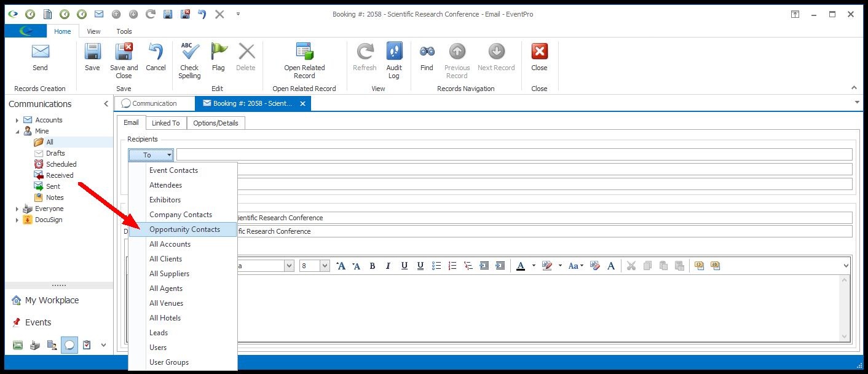Click the bulleted list button
Image resolution: width=868 pixels, height=374 pixels.
(x=436, y=266)
